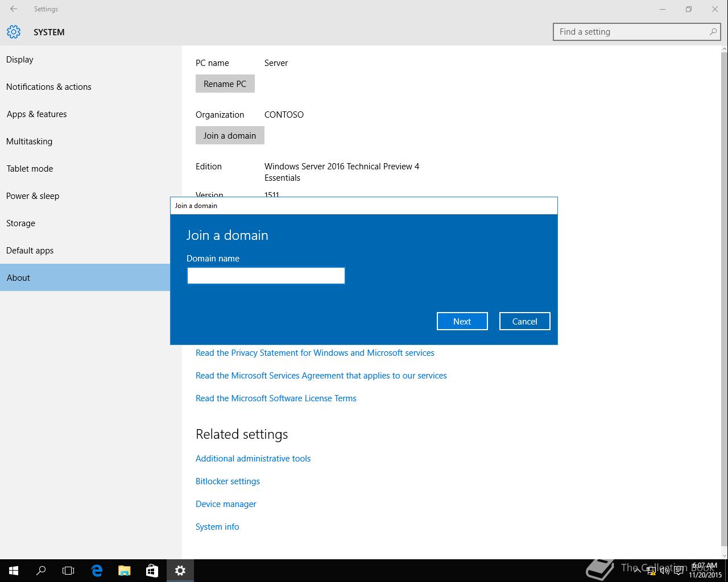Open Microsoft Services Agreement link
The image size is (728, 582).
click(x=321, y=376)
